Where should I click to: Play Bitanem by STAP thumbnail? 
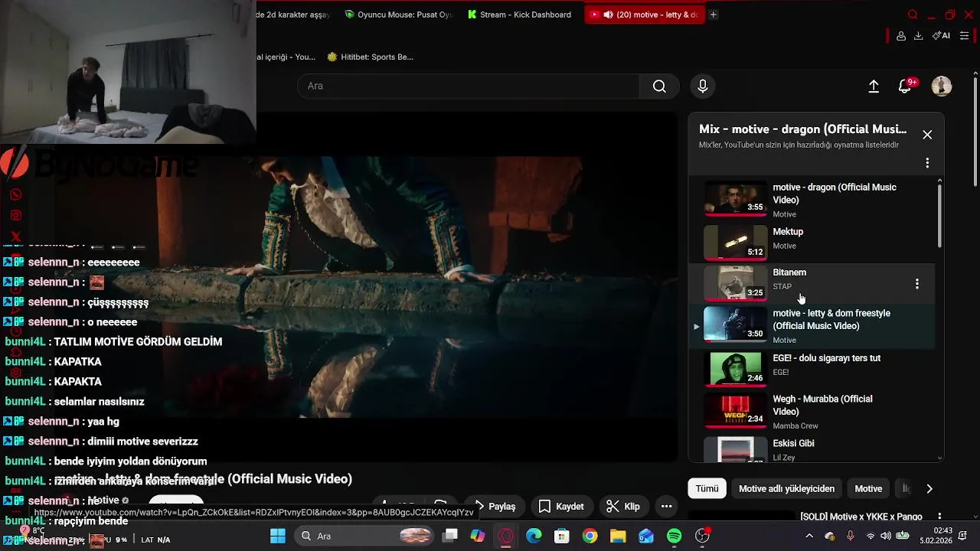tap(735, 282)
